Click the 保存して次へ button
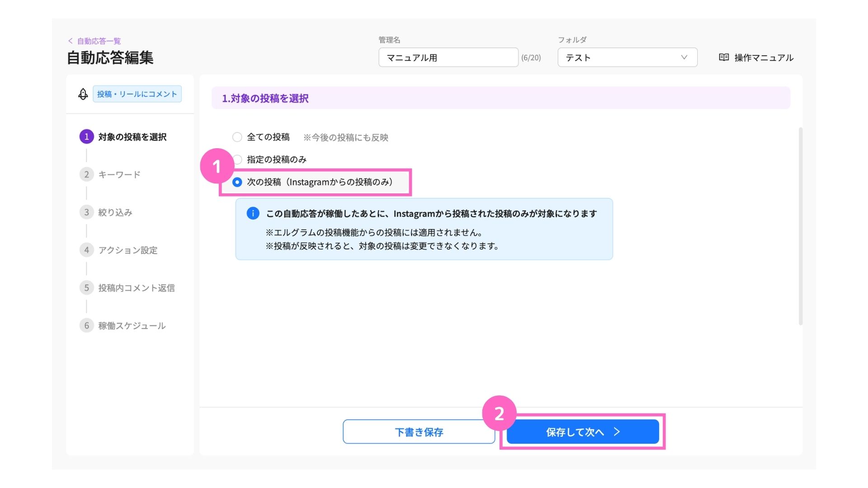The height and width of the screenshot is (488, 868). pyautogui.click(x=582, y=432)
